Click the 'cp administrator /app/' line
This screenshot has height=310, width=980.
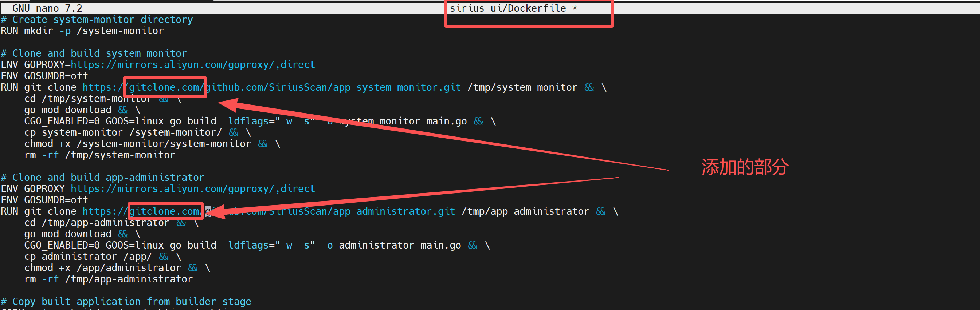[103, 257]
